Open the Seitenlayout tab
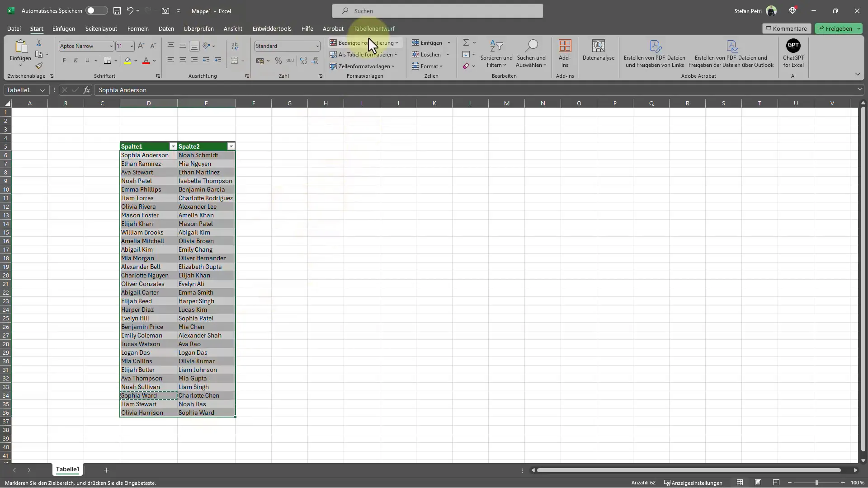Screen dimensions: 868x488 (x=101, y=28)
